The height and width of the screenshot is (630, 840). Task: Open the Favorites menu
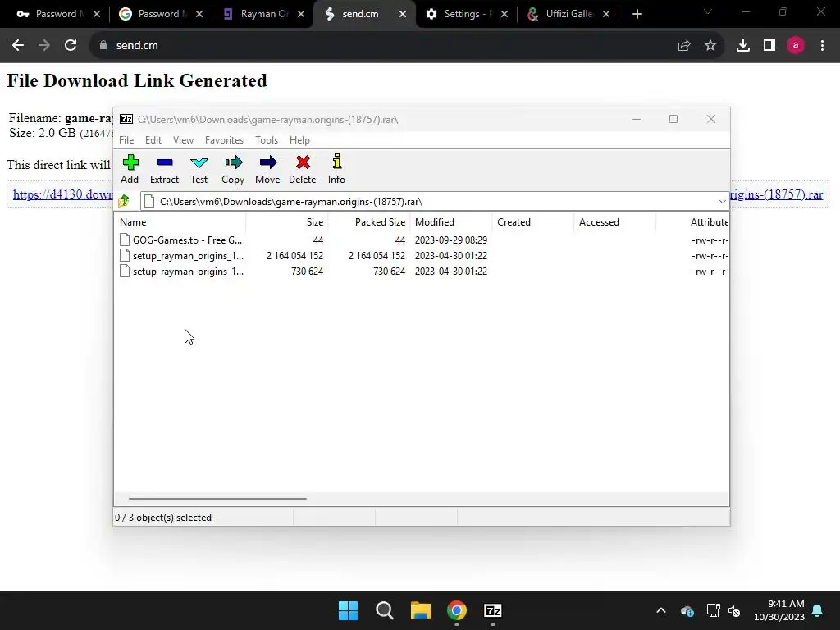coord(224,139)
